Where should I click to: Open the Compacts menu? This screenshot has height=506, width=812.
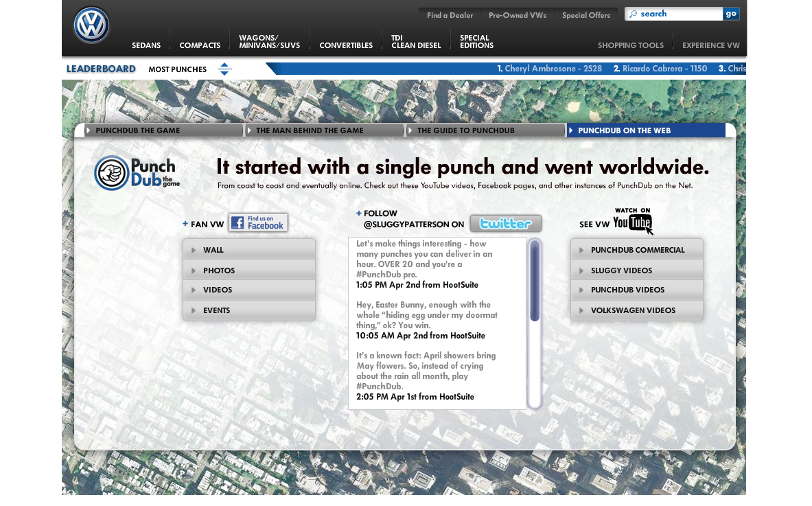tap(200, 45)
